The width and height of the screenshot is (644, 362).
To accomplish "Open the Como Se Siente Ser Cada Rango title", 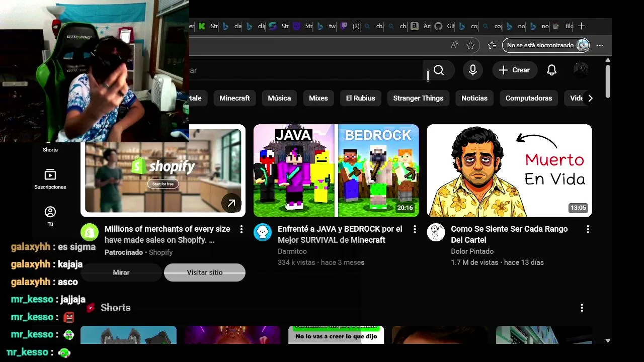I will click(x=509, y=234).
